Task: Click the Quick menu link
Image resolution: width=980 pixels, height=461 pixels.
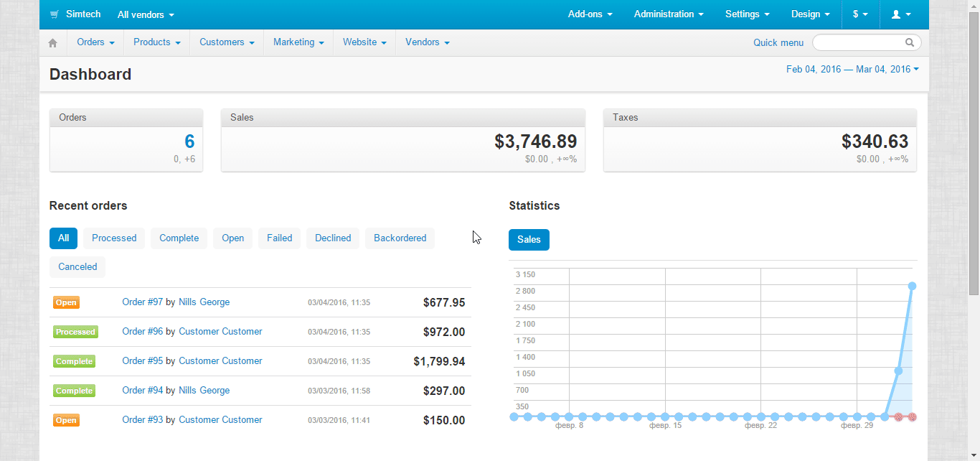Action: pyautogui.click(x=778, y=43)
